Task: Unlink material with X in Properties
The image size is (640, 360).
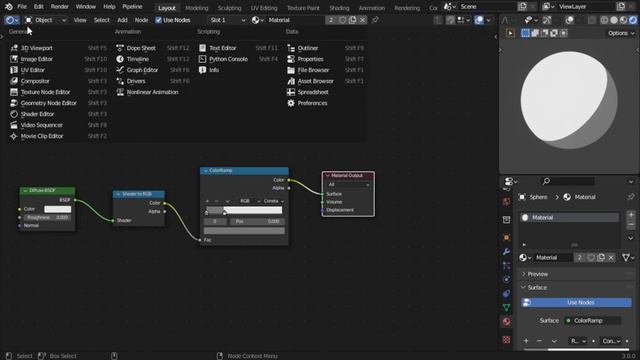Action: 611,258
